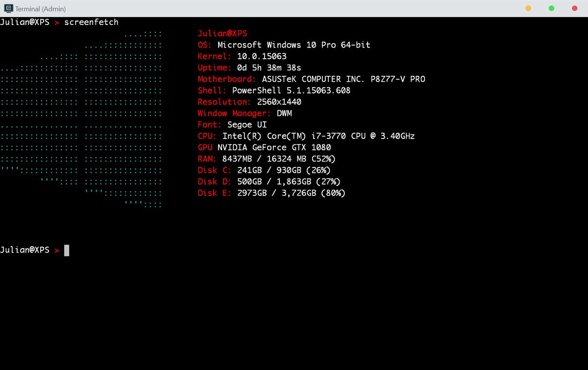Minimize window with the yellow circle button
The width and height of the screenshot is (588, 370).
tap(528, 8)
